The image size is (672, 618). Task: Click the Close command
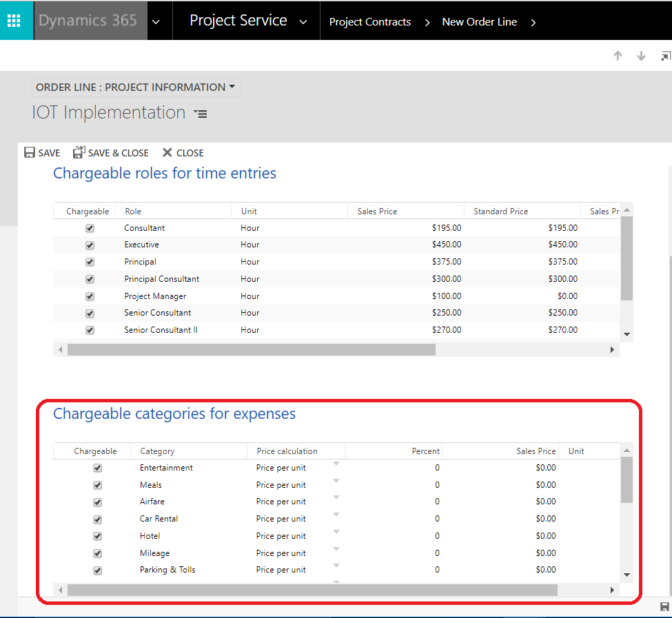[x=183, y=153]
